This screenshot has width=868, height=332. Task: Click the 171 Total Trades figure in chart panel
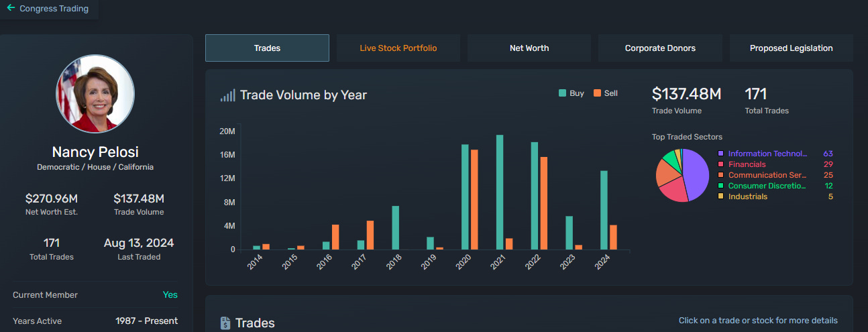point(756,94)
